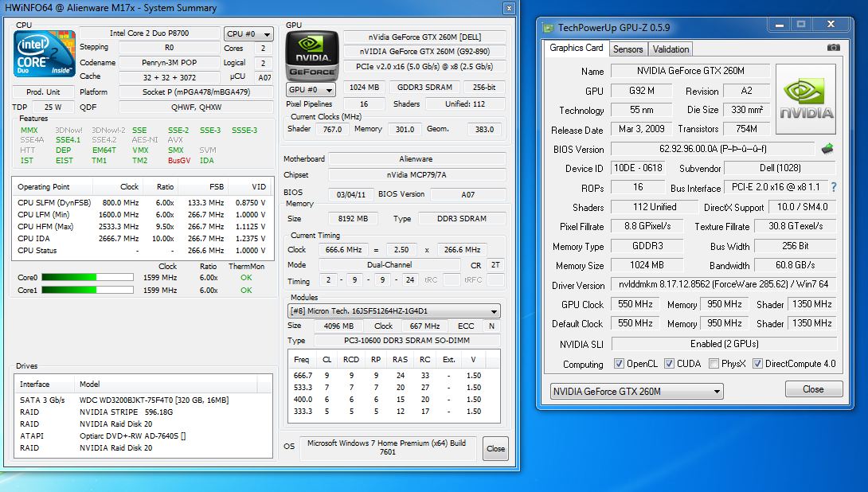Toggle the DirectCompute 4.0 checkbox
This screenshot has width=868, height=492.
click(758, 364)
